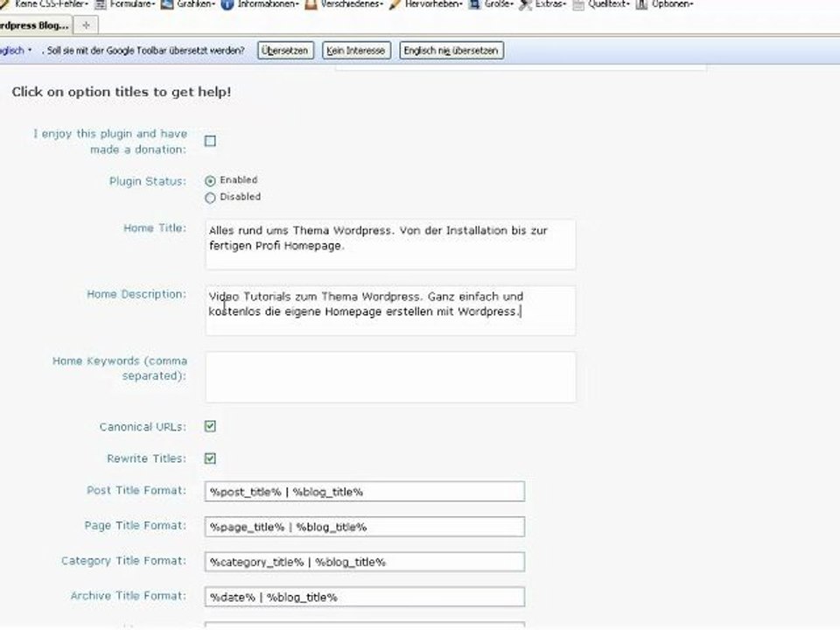Focus the Home Title text area

(x=390, y=244)
